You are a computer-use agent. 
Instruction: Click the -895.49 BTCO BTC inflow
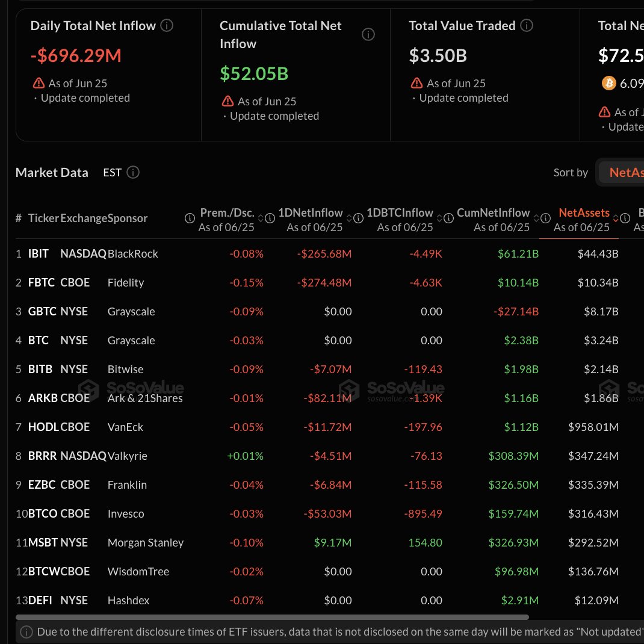(x=423, y=513)
